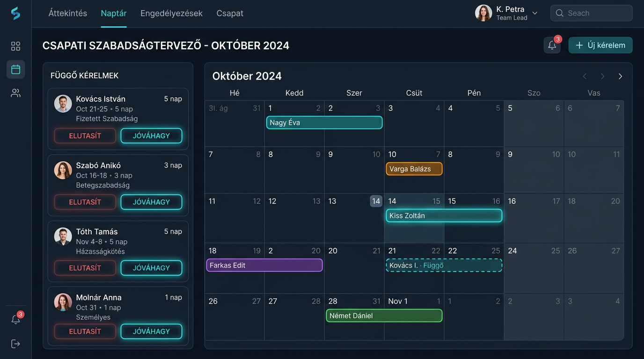Click the Molnár Anna name text
Screen dimensions: 644x359
point(99,297)
